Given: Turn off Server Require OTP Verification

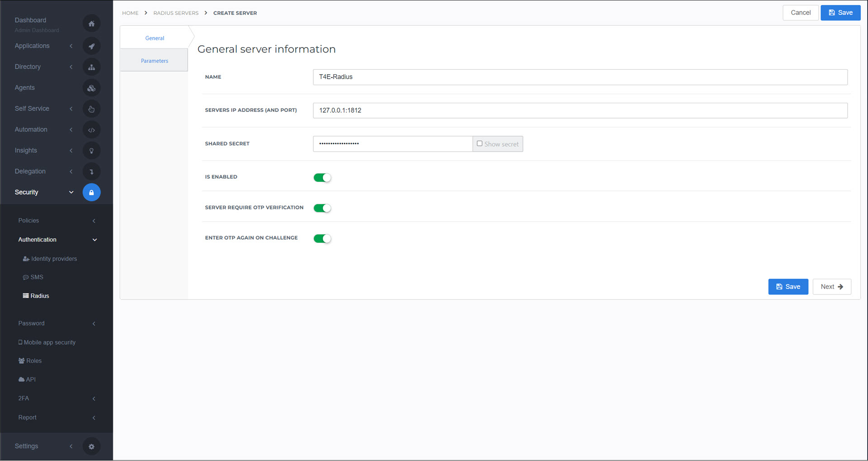Looking at the screenshot, I should (x=322, y=208).
